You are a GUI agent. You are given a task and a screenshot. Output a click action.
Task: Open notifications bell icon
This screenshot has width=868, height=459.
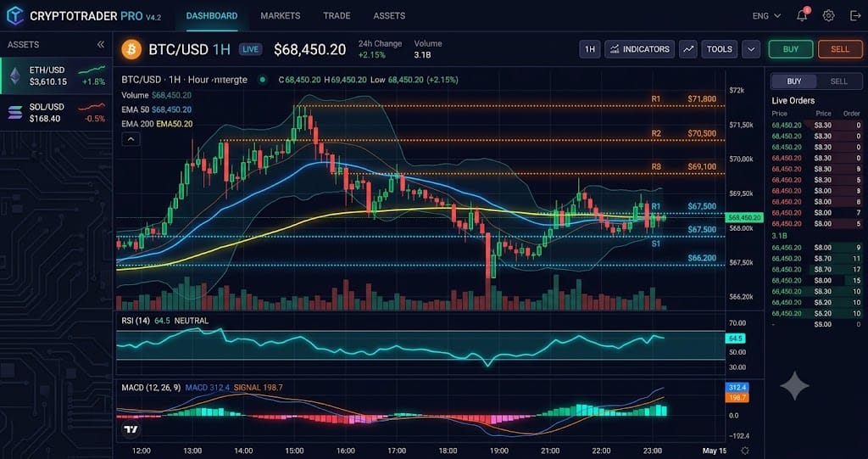click(802, 15)
